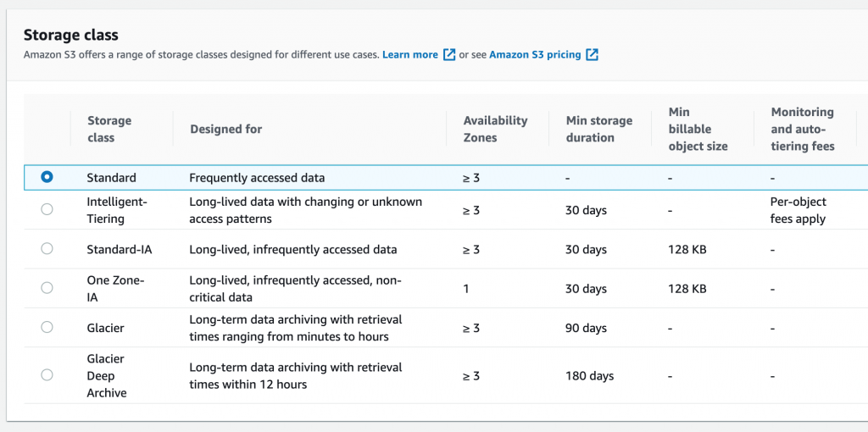Choose the Glacier Deep Archive radio button
Image resolution: width=868 pixels, height=432 pixels.
pyautogui.click(x=47, y=375)
